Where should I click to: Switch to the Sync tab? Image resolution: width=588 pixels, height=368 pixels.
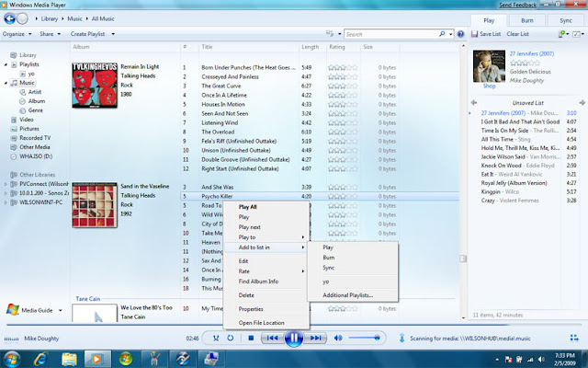[566, 20]
